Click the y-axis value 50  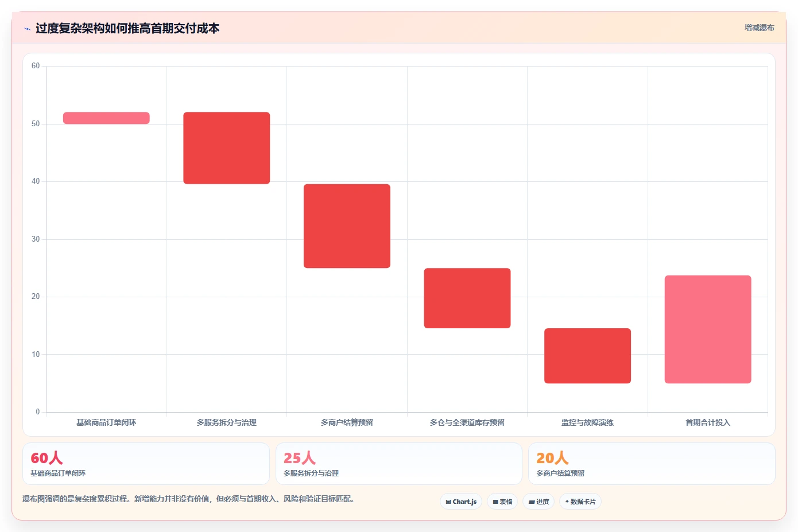point(36,124)
